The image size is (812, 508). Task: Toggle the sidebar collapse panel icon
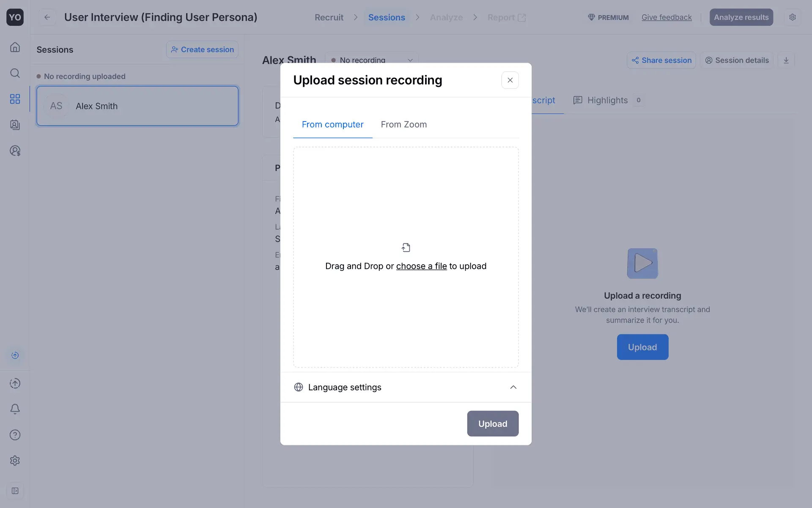coord(15,491)
